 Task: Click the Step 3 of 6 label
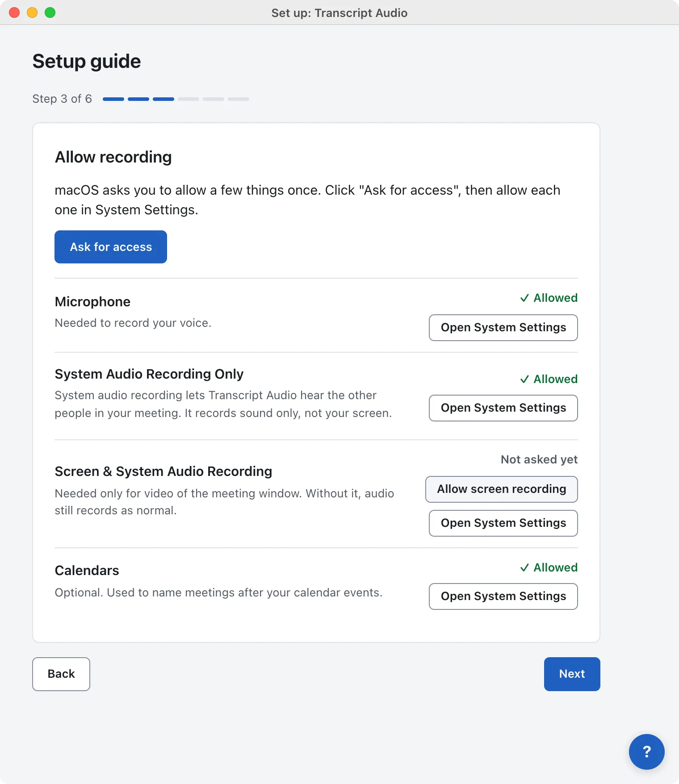62,99
